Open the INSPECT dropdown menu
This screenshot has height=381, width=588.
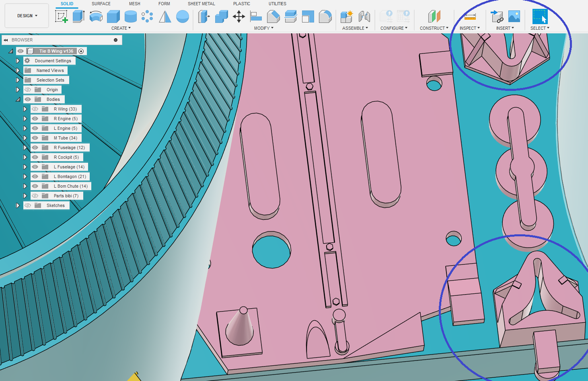click(470, 28)
